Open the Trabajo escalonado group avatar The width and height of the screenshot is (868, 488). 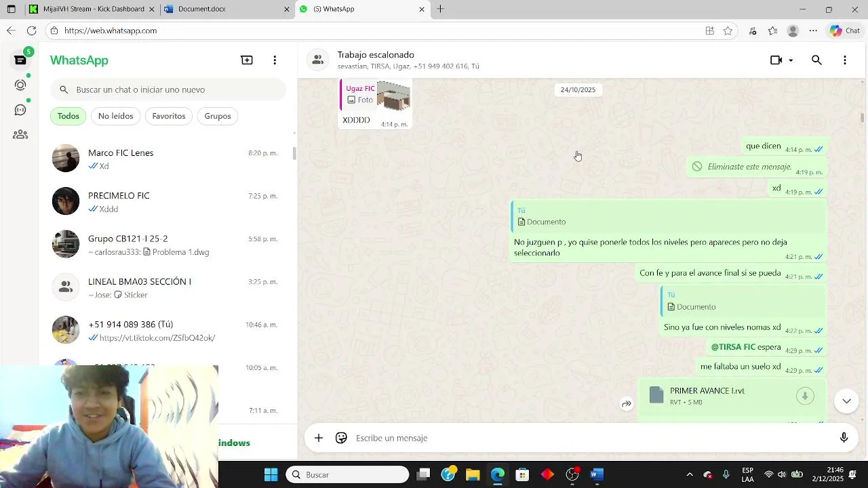tap(317, 60)
